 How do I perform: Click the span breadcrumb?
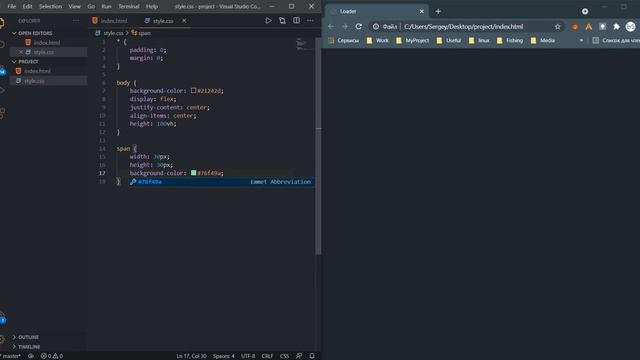click(x=144, y=33)
